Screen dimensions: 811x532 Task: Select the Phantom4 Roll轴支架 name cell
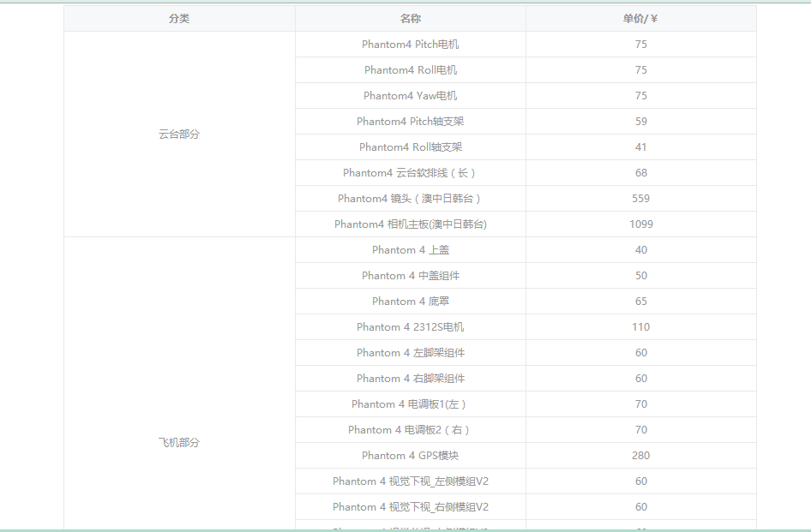[x=410, y=146]
